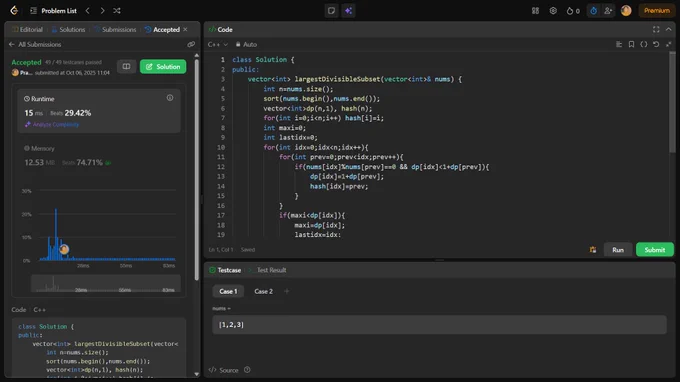Open the Problem List panel
680x382 pixels.
click(53, 10)
